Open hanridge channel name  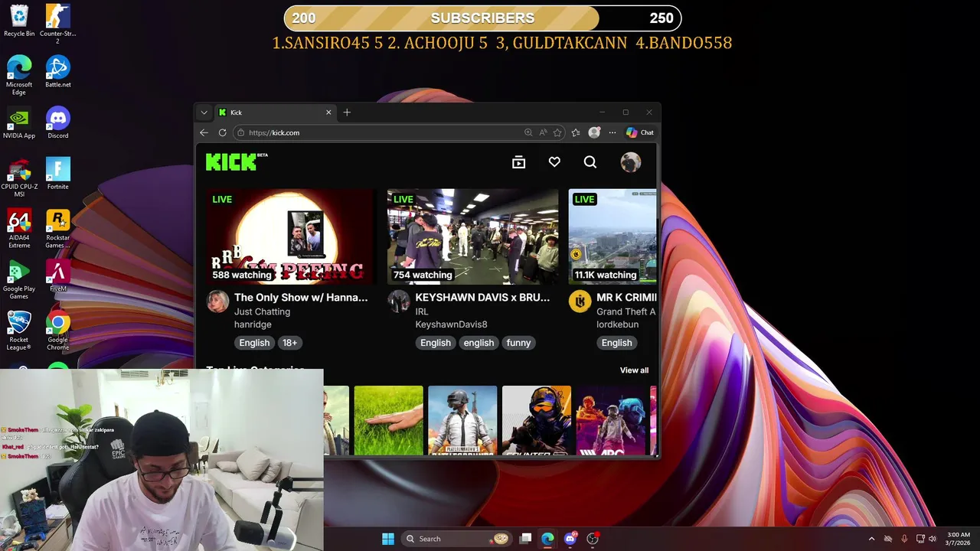[x=253, y=324]
